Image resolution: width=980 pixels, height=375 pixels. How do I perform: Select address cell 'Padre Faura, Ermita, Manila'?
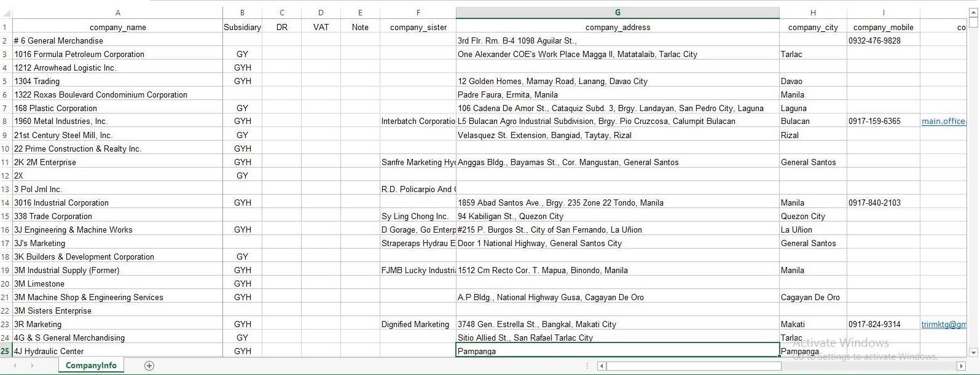coord(617,95)
